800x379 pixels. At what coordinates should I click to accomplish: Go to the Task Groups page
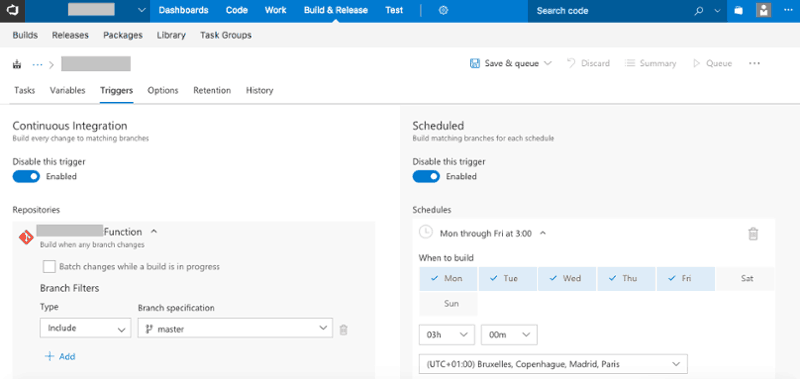(226, 35)
